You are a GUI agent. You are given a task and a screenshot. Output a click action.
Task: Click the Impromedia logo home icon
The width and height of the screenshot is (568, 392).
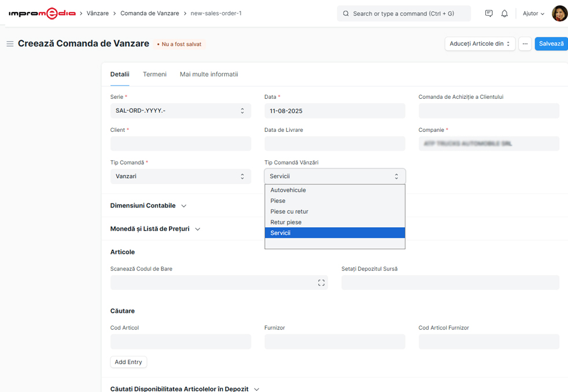(42, 13)
